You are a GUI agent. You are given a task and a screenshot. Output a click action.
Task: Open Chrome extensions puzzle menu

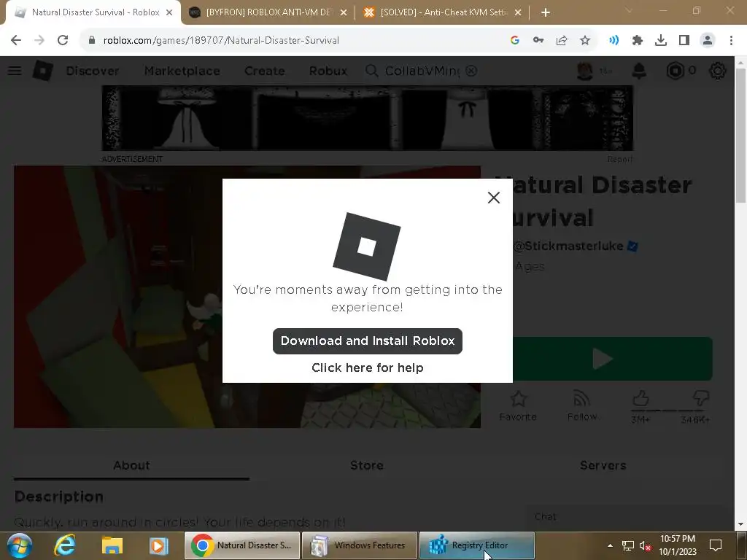[x=638, y=41]
